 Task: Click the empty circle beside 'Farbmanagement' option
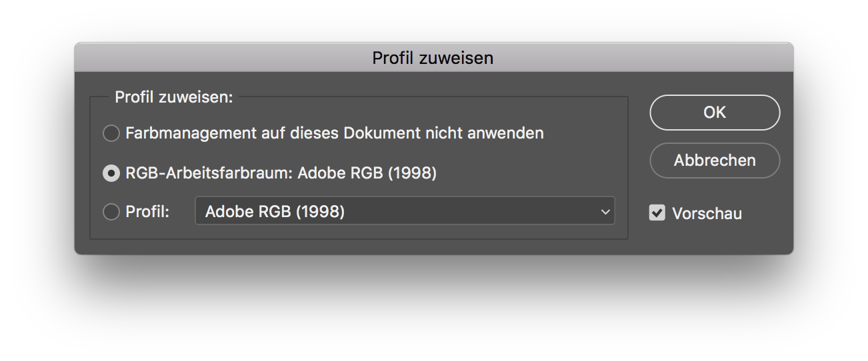coord(111,133)
